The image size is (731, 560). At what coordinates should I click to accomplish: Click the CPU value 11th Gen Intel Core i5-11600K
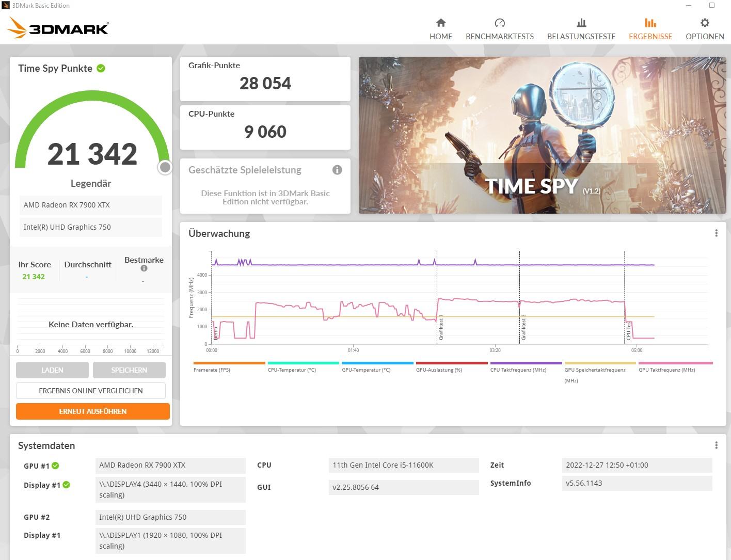point(404,465)
